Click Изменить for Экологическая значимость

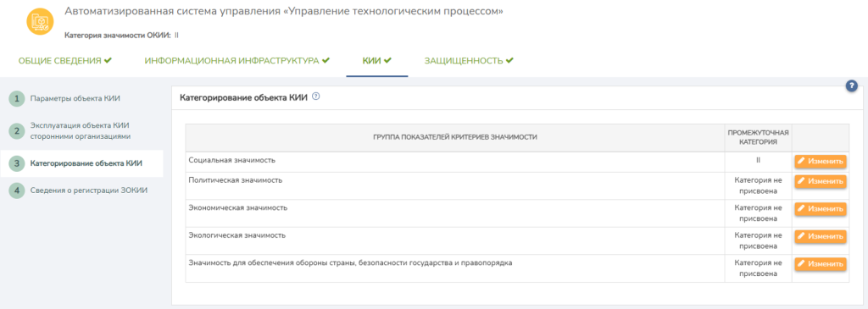821,236
